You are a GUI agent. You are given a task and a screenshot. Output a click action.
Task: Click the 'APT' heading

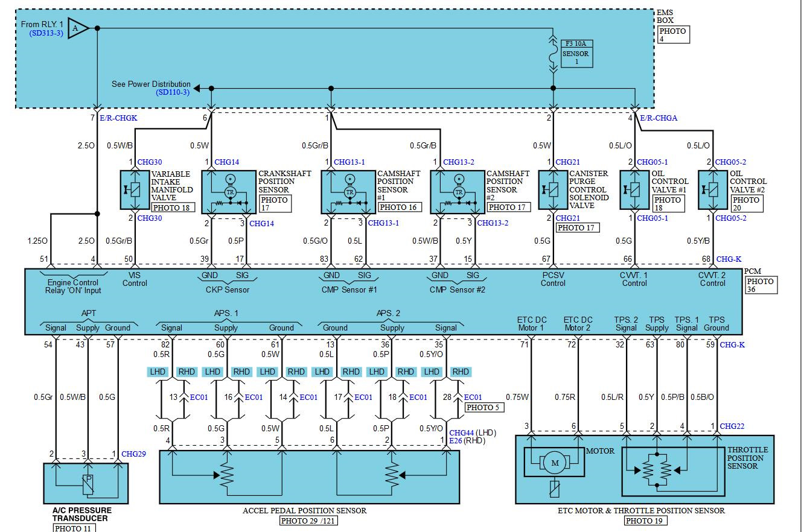pos(88,314)
